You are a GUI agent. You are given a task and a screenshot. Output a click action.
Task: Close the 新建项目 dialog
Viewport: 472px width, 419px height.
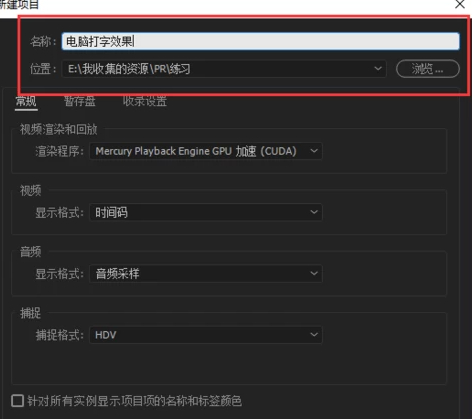pyautogui.click(x=460, y=4)
